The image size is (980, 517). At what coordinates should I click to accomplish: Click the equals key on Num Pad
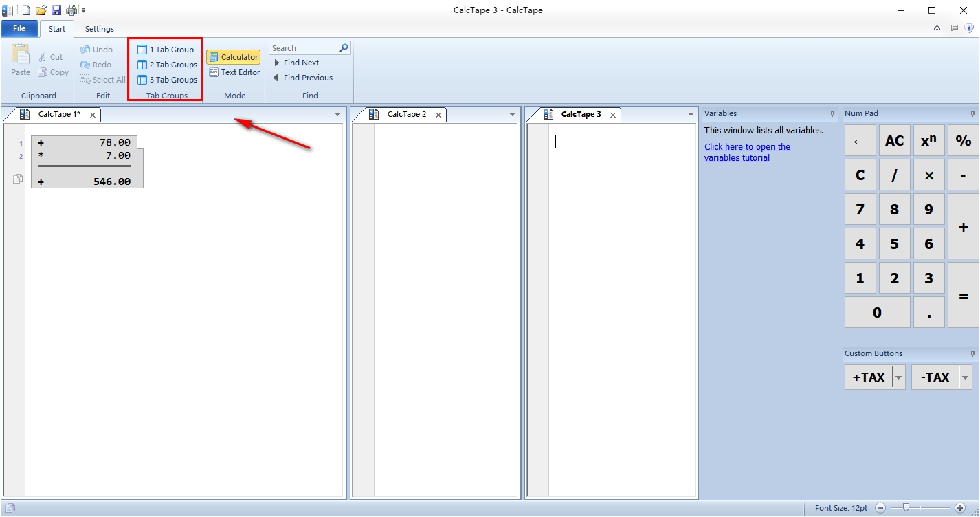pos(964,295)
